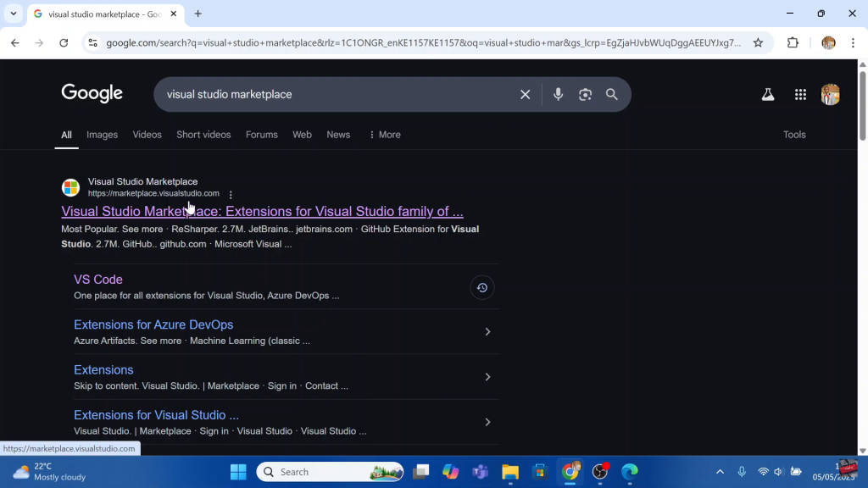Focus the Google search input field
This screenshot has height=488, width=868.
[337, 95]
